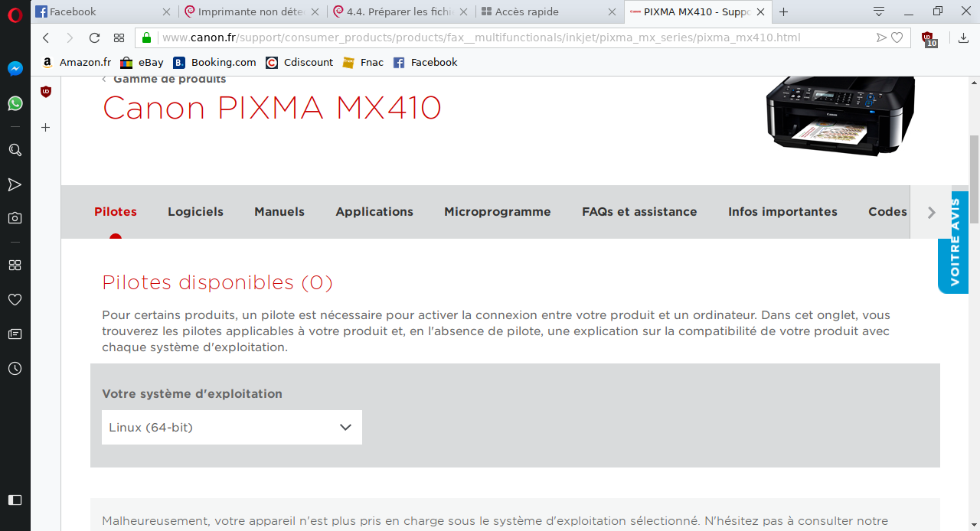Open the operating system dropdown showing Linux (64-bit)
Screen dimensions: 980x531
coord(231,428)
